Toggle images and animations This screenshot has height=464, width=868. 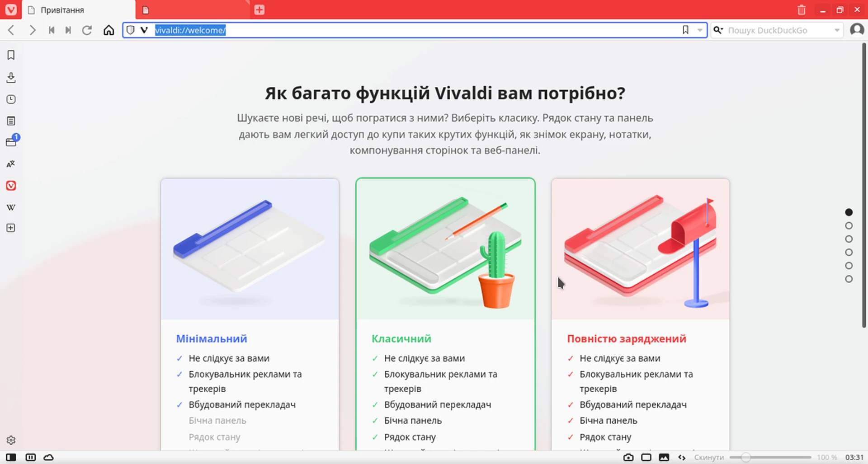point(664,457)
